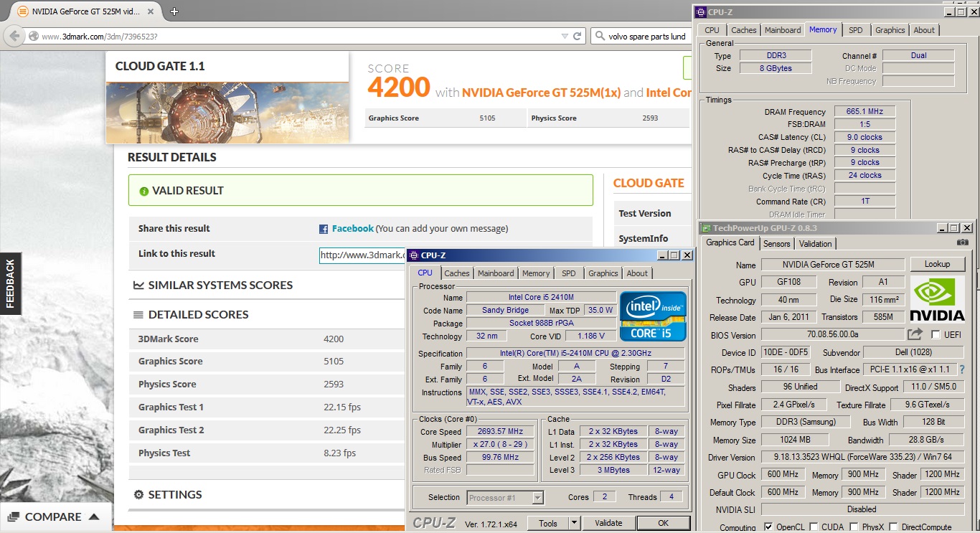The height and width of the screenshot is (533, 980).
Task: Click the globe icon in address bar
Action: pyautogui.click(x=34, y=37)
